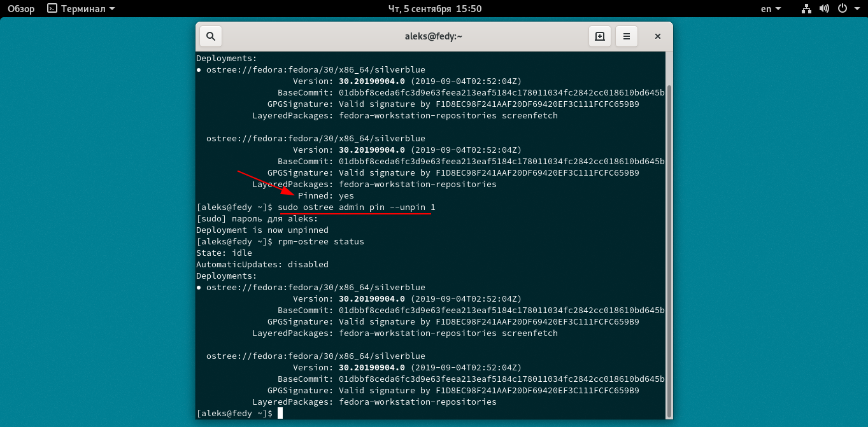Open the calendar by clicking the clock

pyautogui.click(x=434, y=9)
